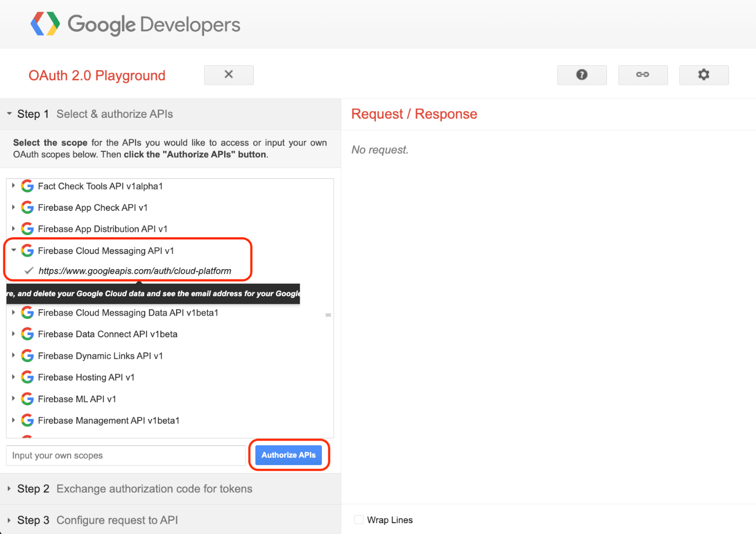Click the Wrap Lines label text

click(390, 520)
